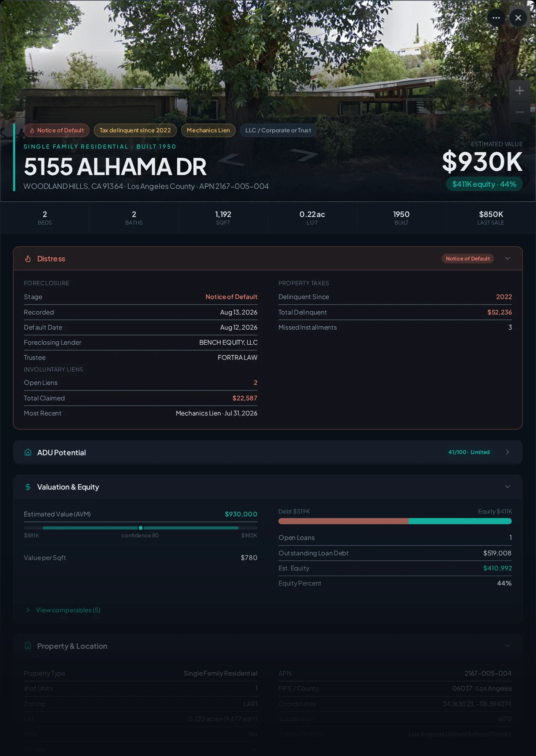Click the Notice of Default tag on photo

[56, 130]
